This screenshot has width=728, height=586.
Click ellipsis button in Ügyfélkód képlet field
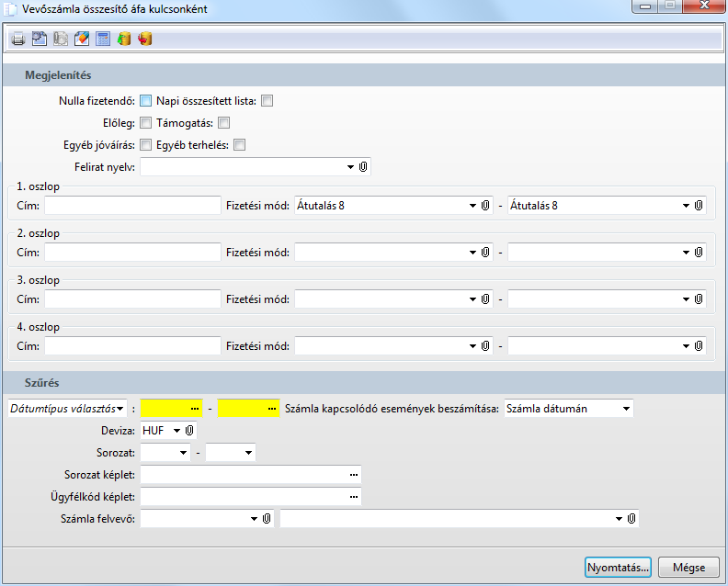tap(354, 497)
